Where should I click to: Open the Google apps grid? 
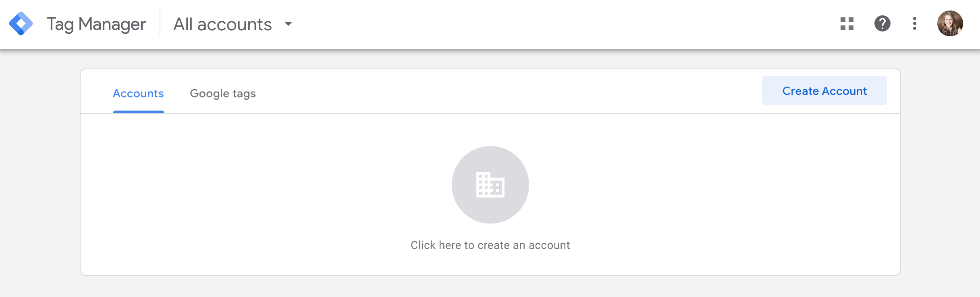tap(847, 24)
